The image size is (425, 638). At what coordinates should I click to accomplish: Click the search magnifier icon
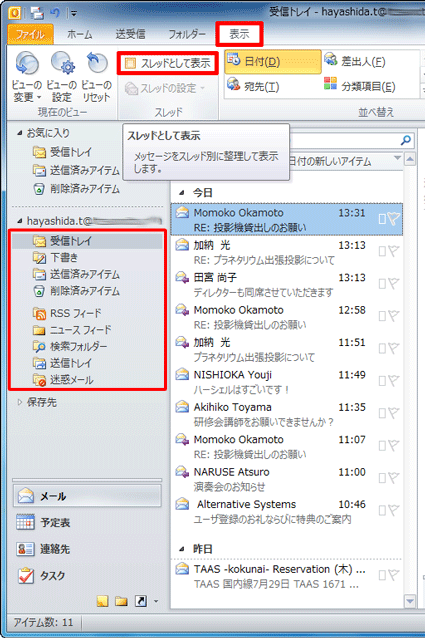[405, 140]
